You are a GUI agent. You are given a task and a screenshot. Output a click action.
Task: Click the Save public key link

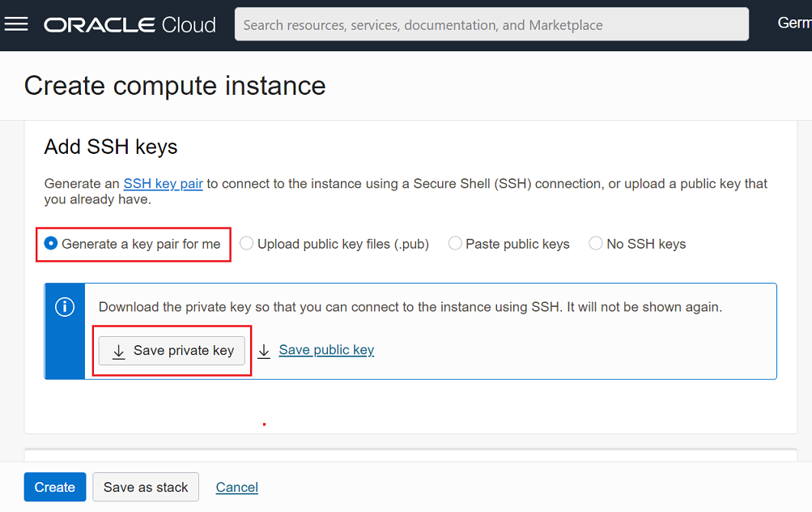(326, 349)
